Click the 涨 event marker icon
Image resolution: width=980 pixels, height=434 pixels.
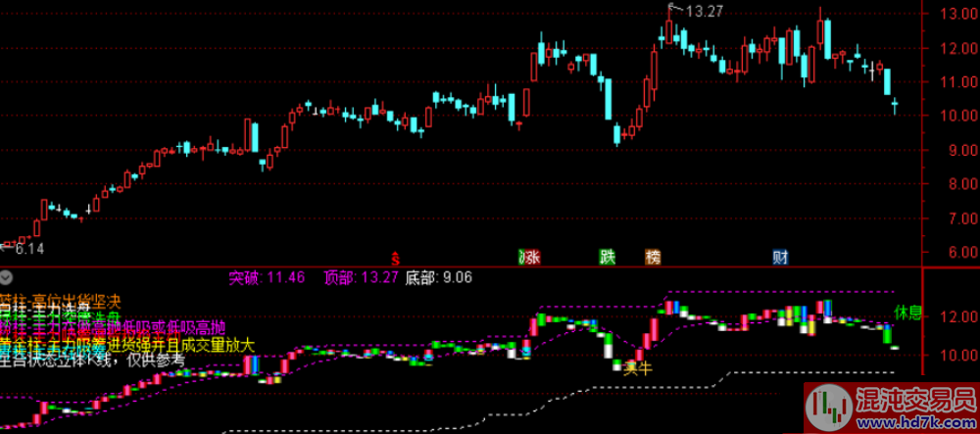(530, 259)
